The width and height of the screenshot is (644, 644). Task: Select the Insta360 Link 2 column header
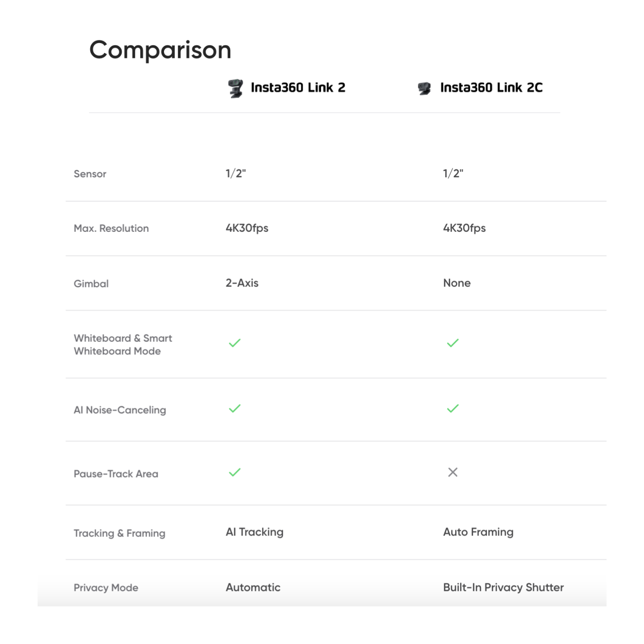pyautogui.click(x=298, y=88)
